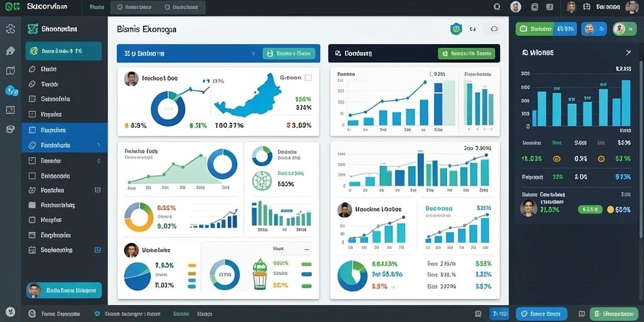Toggle the pill switch in page header
The image size is (644, 322).
pos(494,29)
